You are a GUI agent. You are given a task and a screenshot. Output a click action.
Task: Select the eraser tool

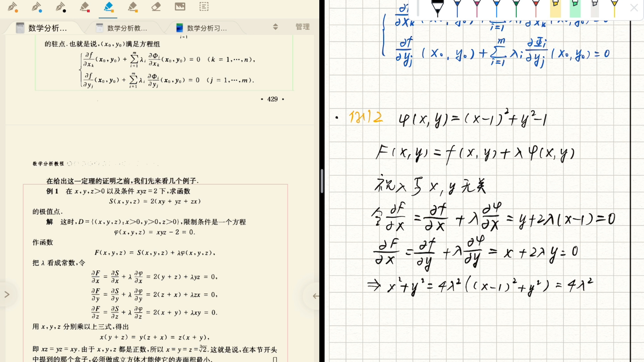(x=156, y=7)
